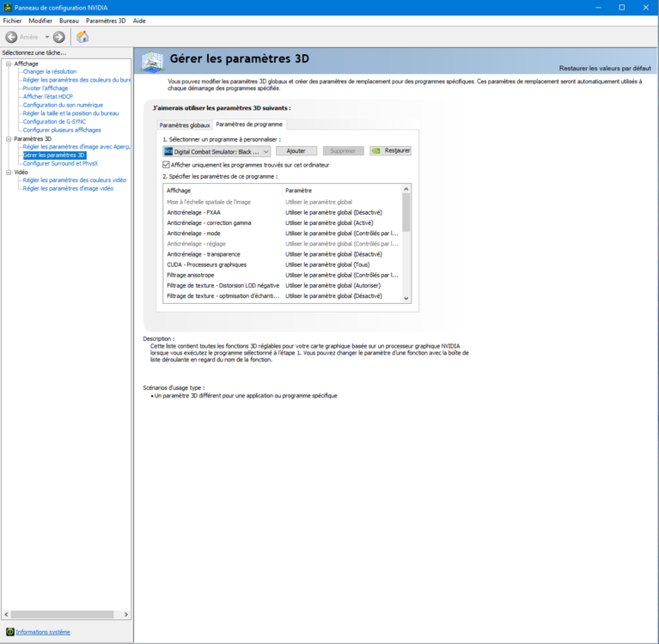This screenshot has height=644, width=659.
Task: Click task pane scroll-right arrow
Action: (x=126, y=614)
